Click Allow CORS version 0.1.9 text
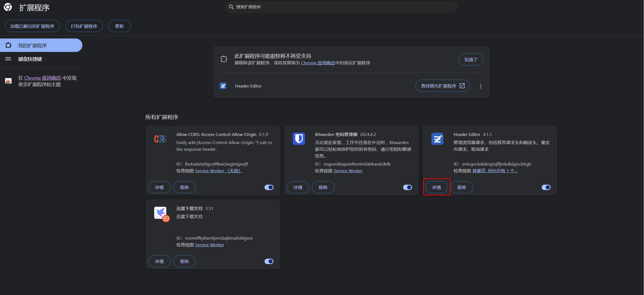This screenshot has width=644, height=295. point(263,134)
